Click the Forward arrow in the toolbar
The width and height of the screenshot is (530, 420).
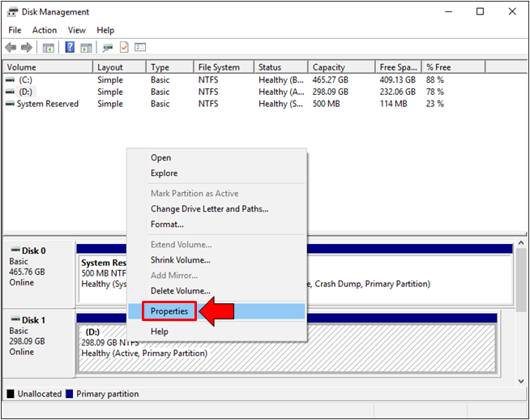click(27, 47)
